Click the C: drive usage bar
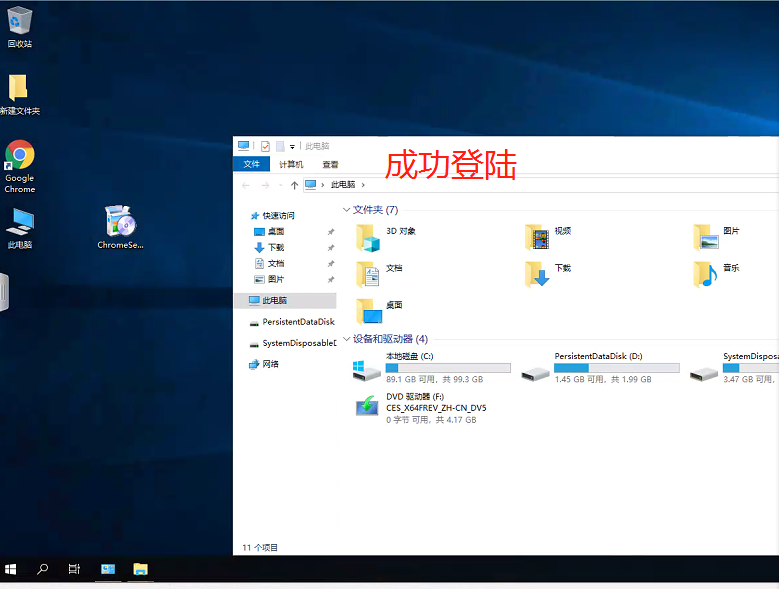This screenshot has height=589, width=779. point(448,368)
